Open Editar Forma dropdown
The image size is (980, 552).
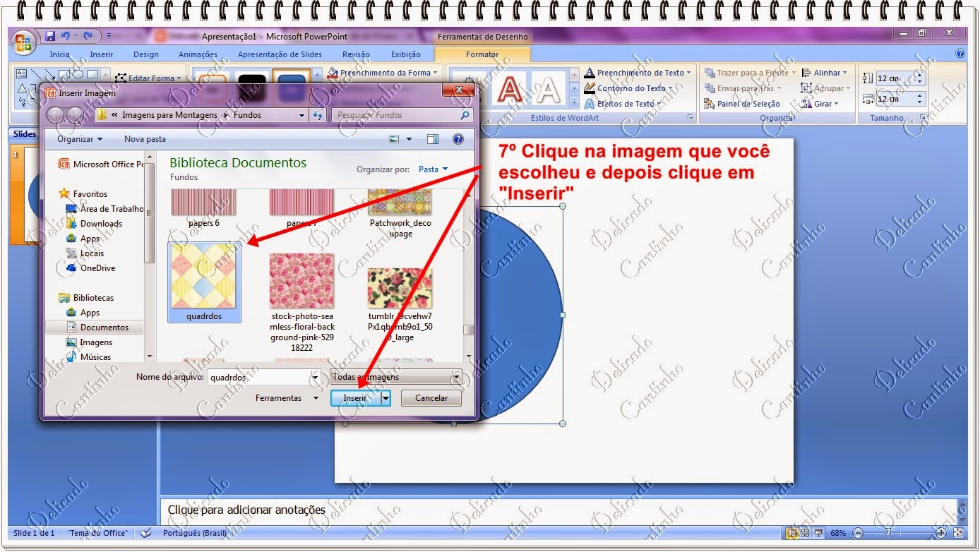pos(149,78)
